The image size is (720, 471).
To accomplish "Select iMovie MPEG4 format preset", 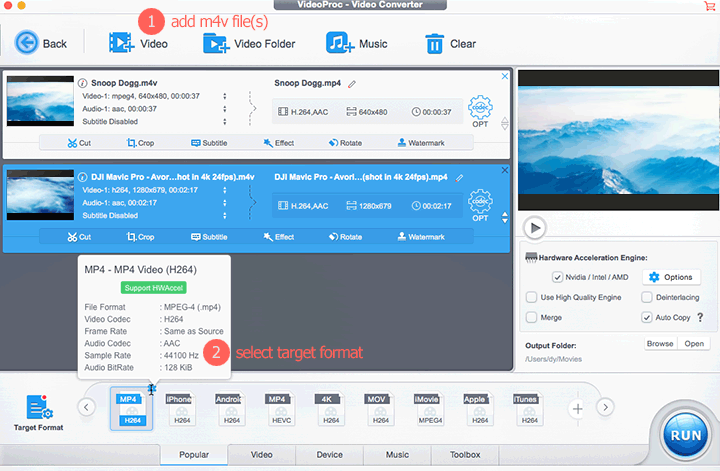I will (x=429, y=409).
